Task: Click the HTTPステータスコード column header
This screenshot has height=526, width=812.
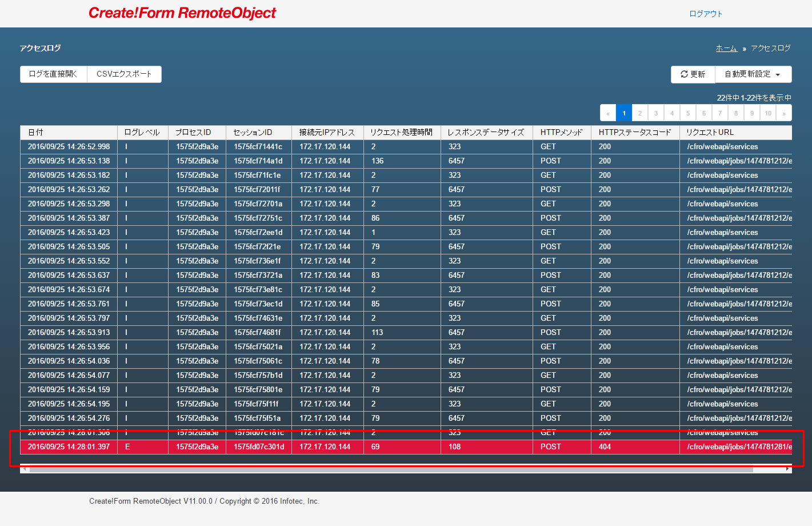Action: (634, 132)
